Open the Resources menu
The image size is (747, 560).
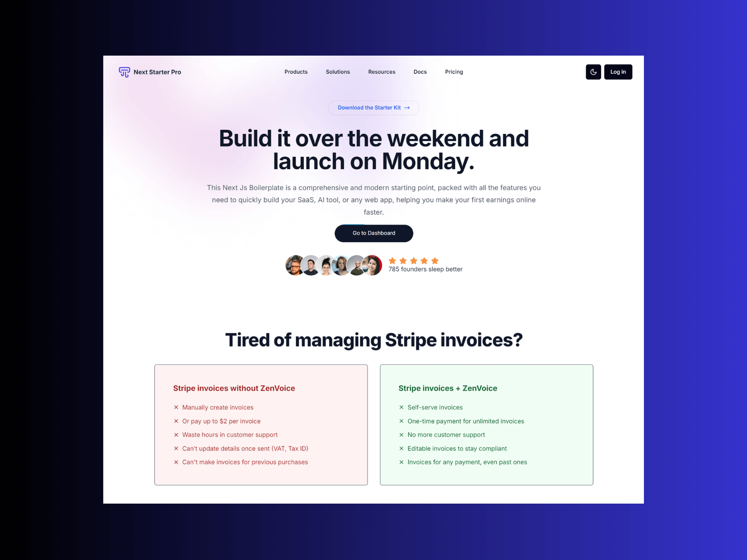(382, 72)
